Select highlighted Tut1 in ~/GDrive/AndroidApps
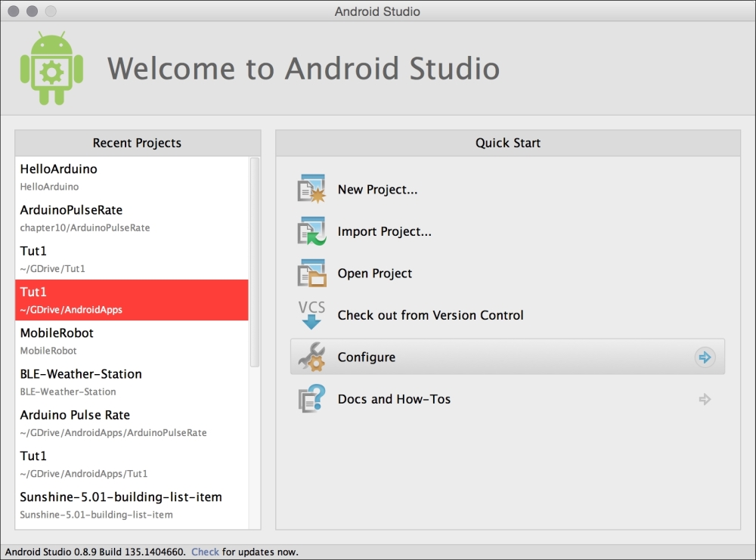756x560 pixels. [132, 300]
